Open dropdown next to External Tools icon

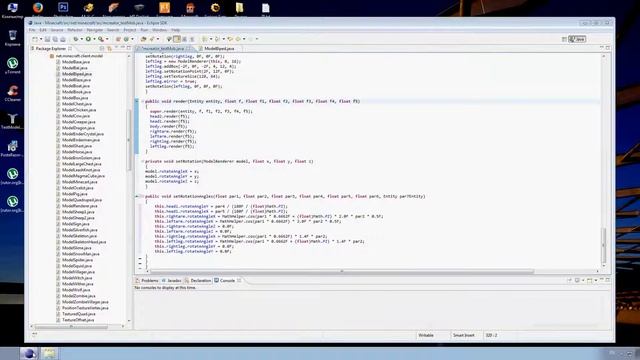(107, 39)
